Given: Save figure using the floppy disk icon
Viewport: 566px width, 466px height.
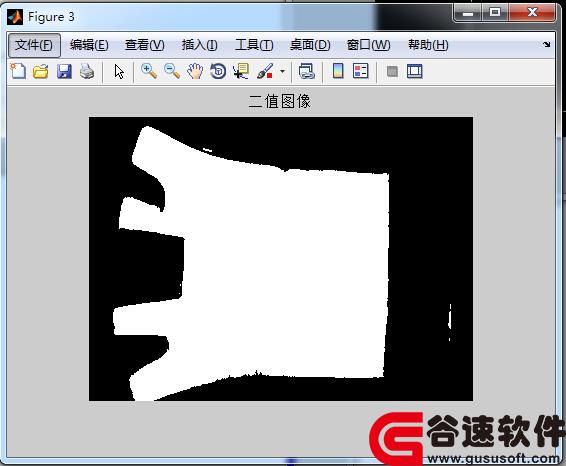Looking at the screenshot, I should tap(64, 71).
